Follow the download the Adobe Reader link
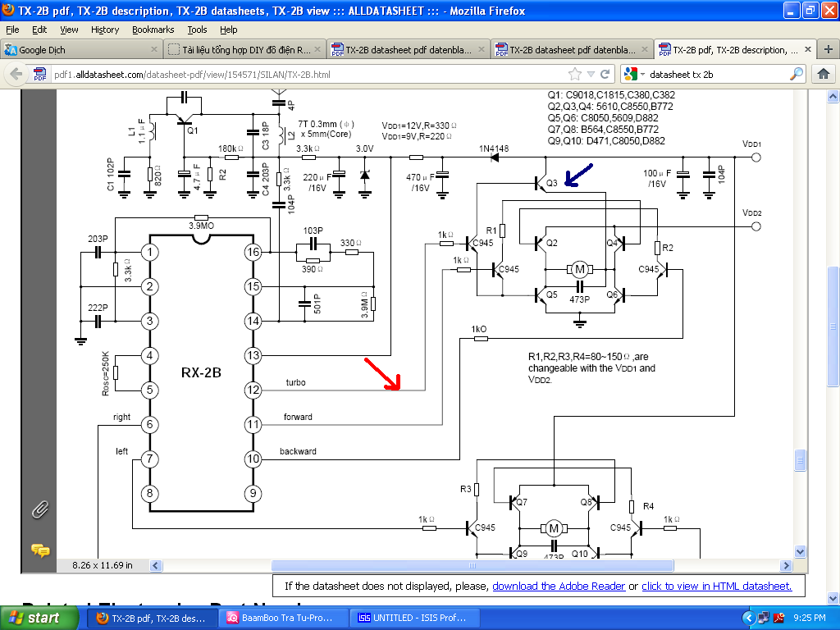This screenshot has height=630, width=840. (559, 586)
